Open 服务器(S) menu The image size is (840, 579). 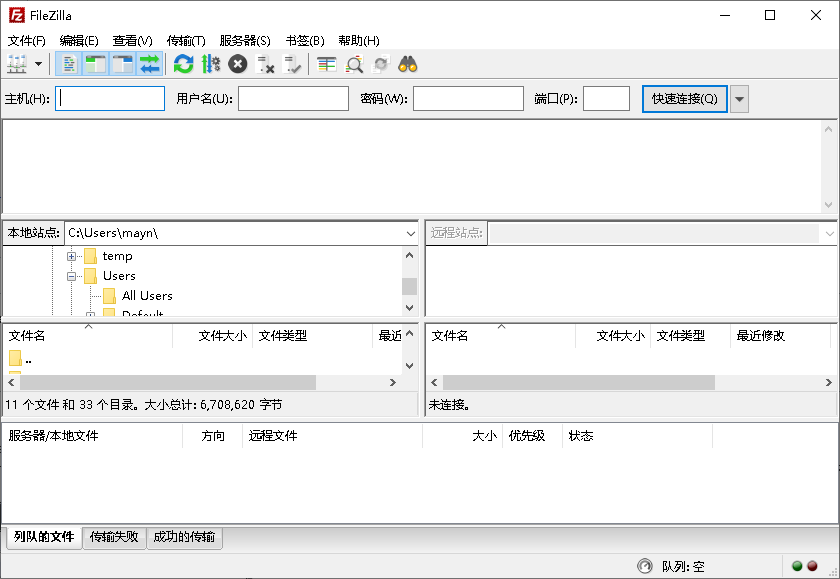[x=245, y=41]
